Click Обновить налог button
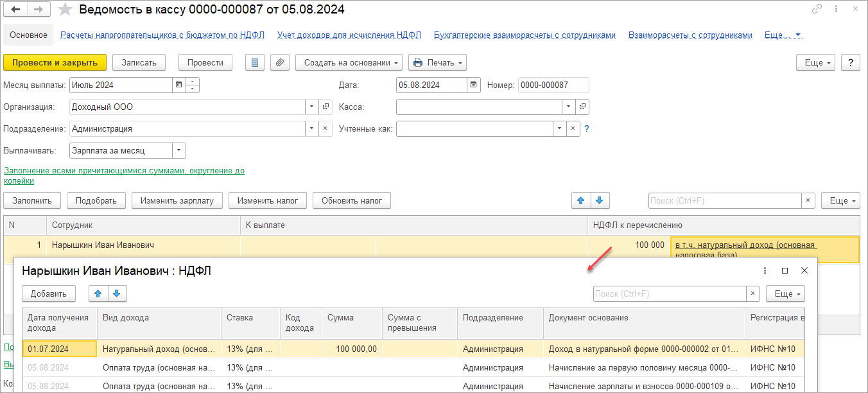This screenshot has height=393, width=868. [352, 200]
